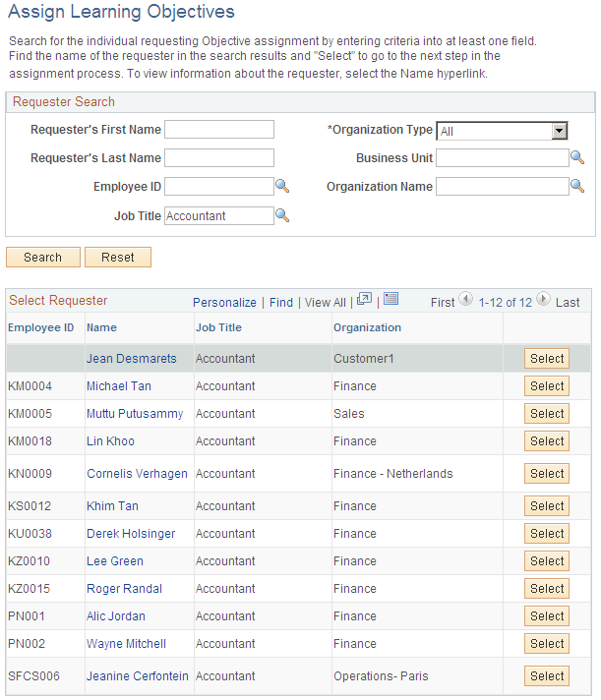This screenshot has height=700, width=601.
Task: Show previous rows arrow icon
Action: point(465,299)
